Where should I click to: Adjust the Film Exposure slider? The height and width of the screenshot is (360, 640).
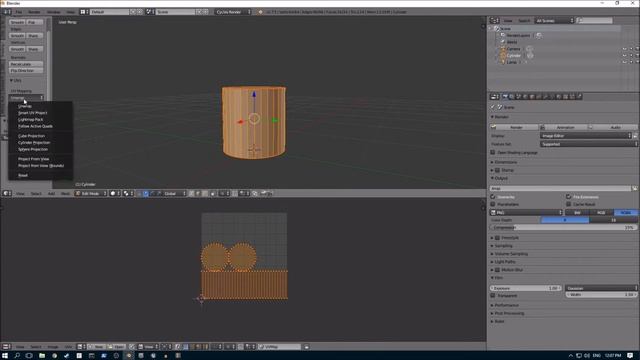526,288
